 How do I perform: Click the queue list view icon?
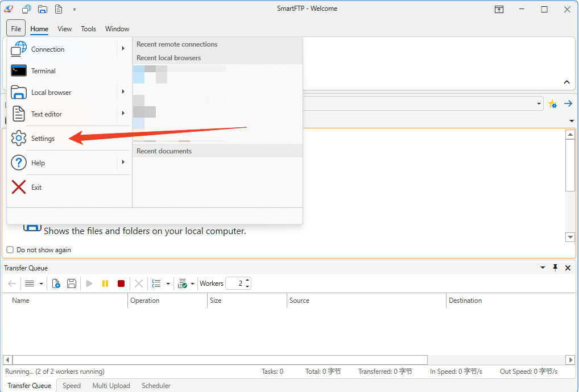(x=30, y=283)
